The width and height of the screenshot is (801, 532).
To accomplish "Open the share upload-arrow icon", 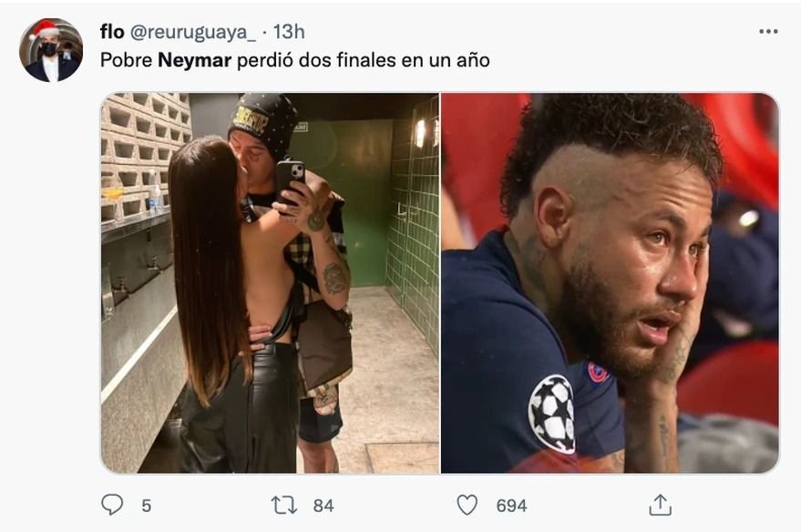I will coord(660,505).
